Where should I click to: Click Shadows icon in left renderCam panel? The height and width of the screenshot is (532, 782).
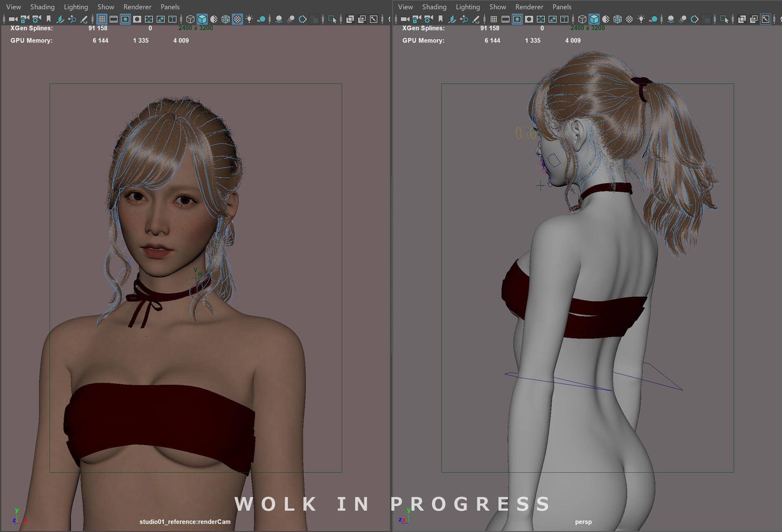[261, 19]
